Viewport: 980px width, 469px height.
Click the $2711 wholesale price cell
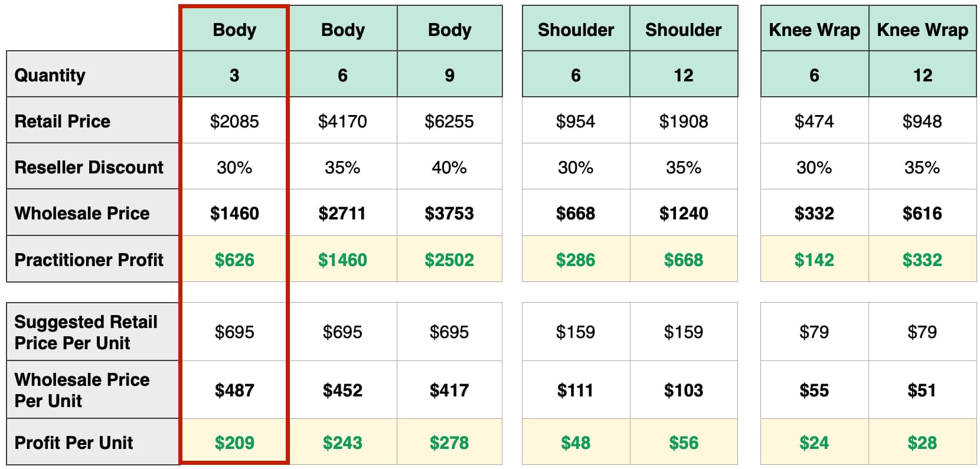[x=342, y=213]
